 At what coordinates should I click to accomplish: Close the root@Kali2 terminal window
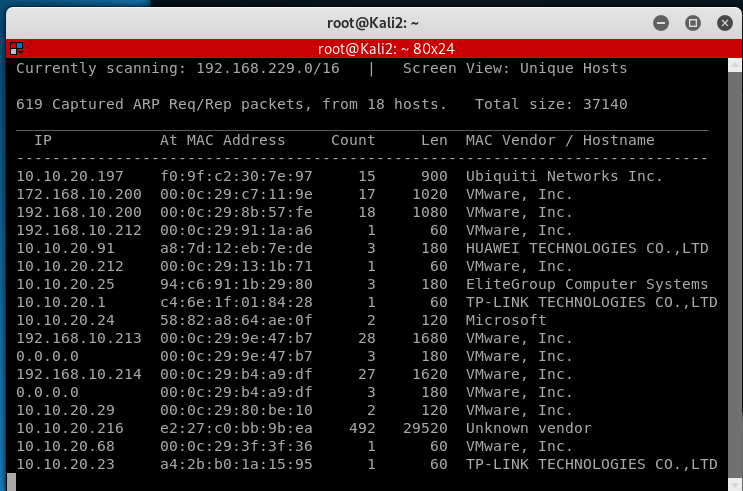[725, 23]
